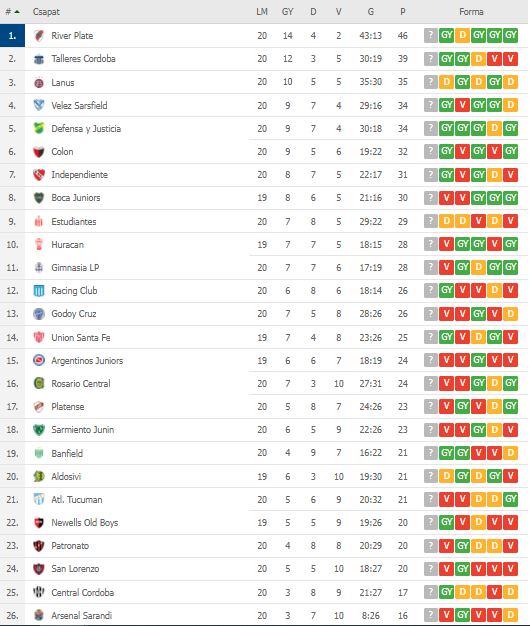This screenshot has height=626, width=530.
Task: Click the River Plate club crest
Action: click(x=39, y=36)
